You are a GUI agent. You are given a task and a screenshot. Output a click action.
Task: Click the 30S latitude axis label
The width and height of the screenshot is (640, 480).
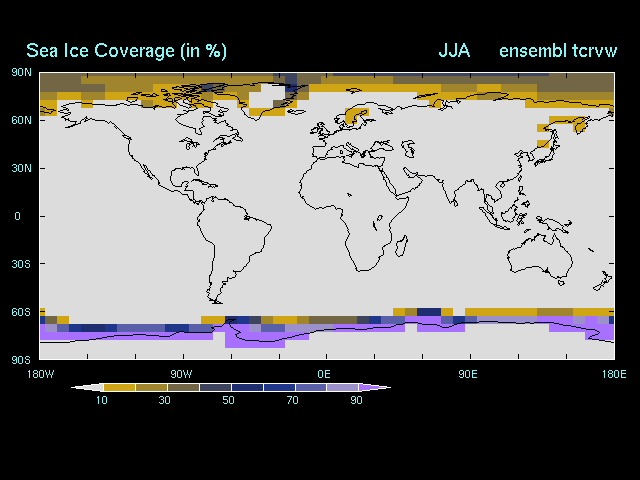click(x=21, y=264)
